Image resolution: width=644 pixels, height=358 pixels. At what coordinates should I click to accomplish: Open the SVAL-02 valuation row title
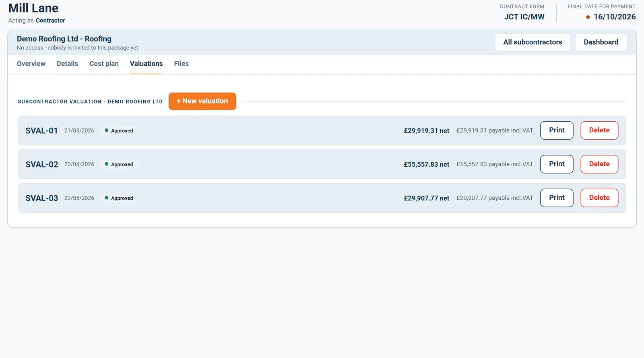pos(42,165)
